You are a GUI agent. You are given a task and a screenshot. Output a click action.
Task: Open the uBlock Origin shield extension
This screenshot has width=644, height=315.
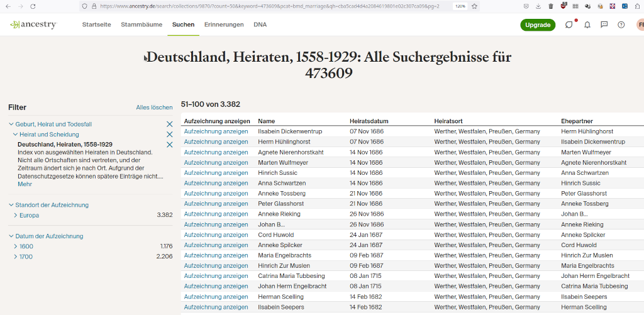[x=563, y=6]
